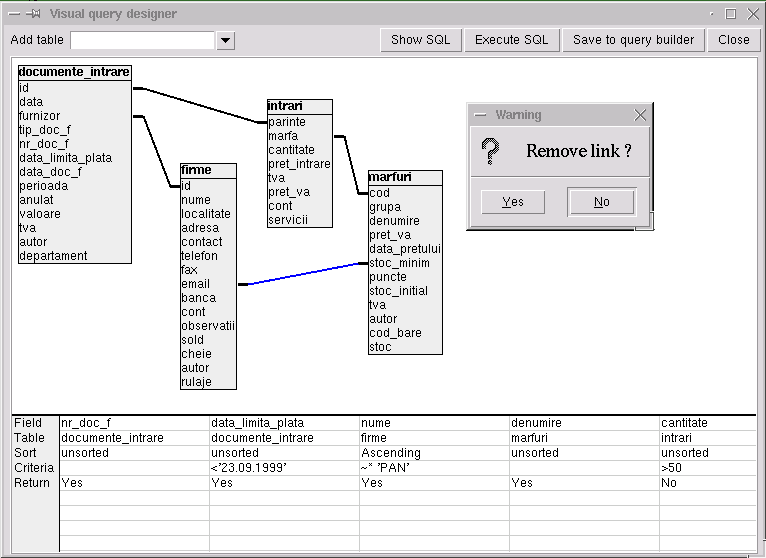Image resolution: width=766 pixels, height=558 pixels.
Task: Click perioada field in documente_intrare
Action: click(43, 186)
